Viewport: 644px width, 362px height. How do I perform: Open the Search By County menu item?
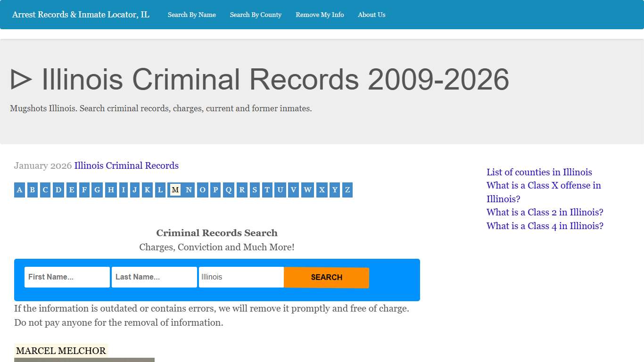[256, 15]
